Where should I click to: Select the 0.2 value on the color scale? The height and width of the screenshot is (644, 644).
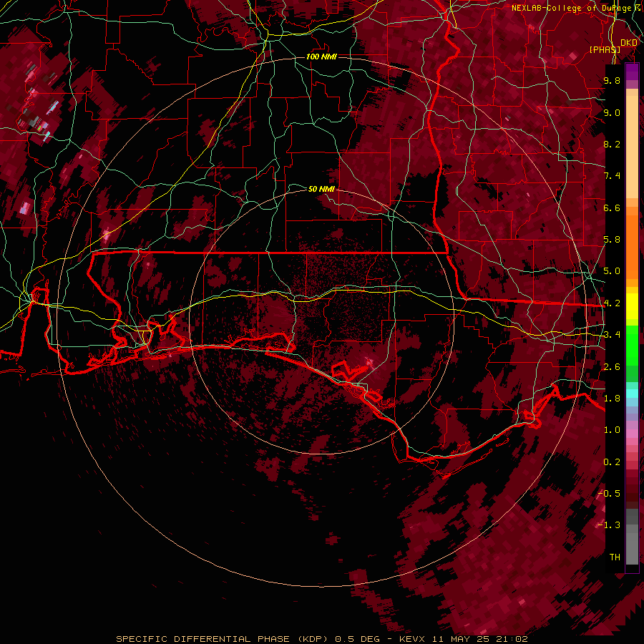[612, 462]
